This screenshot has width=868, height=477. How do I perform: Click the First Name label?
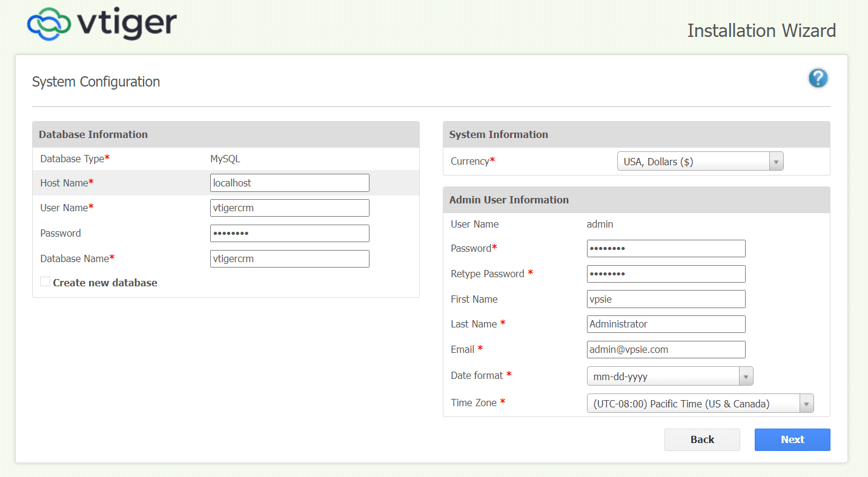pos(474,299)
